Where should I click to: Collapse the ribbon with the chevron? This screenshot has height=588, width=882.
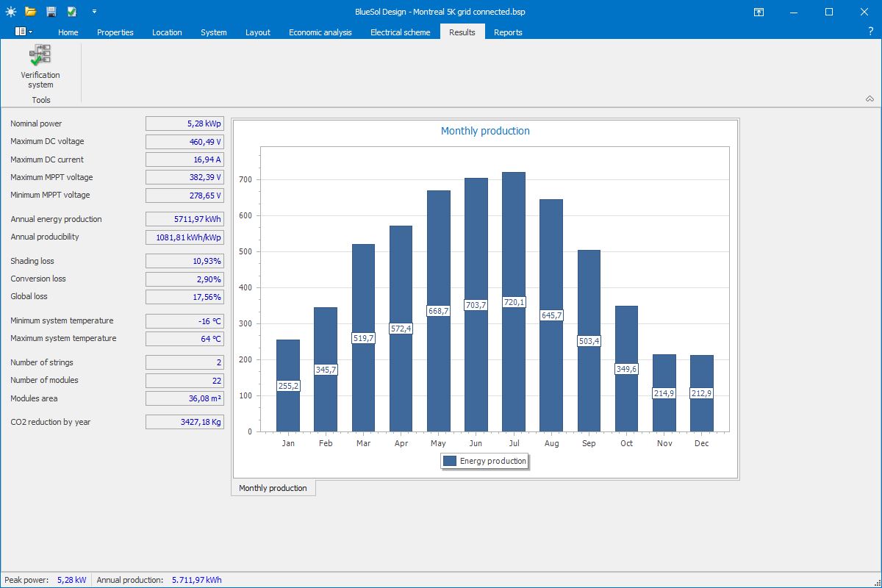pyautogui.click(x=870, y=98)
